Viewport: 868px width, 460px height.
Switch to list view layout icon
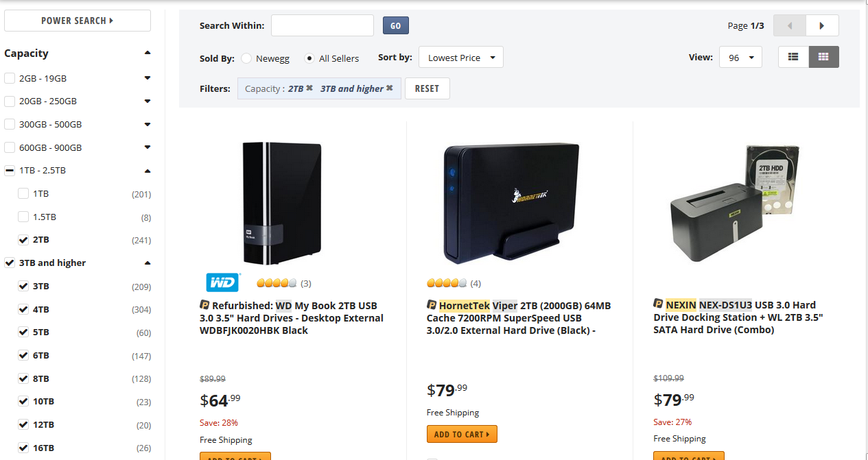pyautogui.click(x=793, y=57)
